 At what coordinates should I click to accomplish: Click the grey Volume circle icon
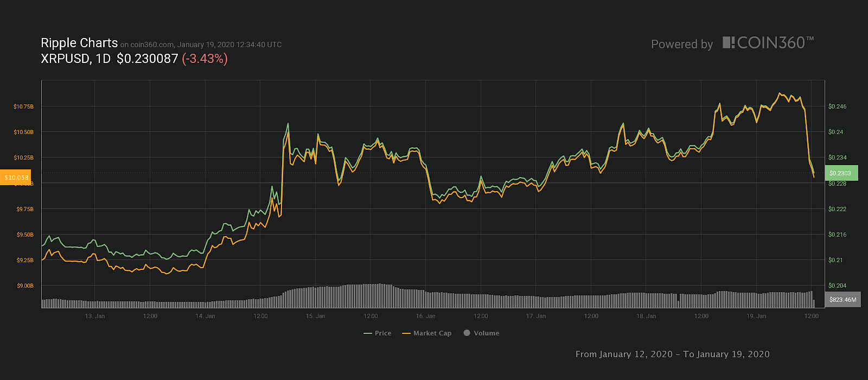click(467, 333)
